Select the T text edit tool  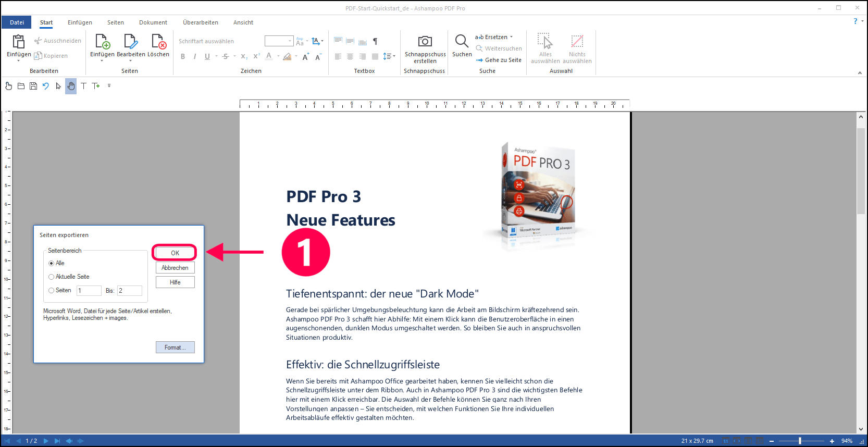pos(83,86)
